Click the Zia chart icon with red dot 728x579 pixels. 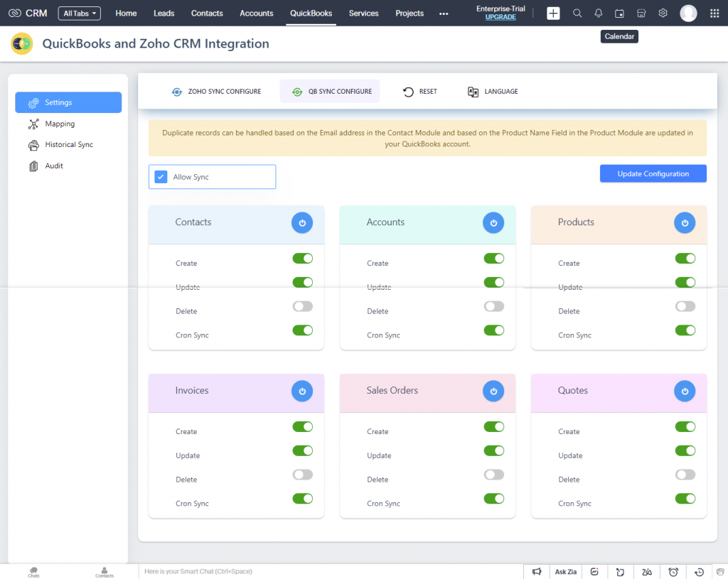point(595,572)
